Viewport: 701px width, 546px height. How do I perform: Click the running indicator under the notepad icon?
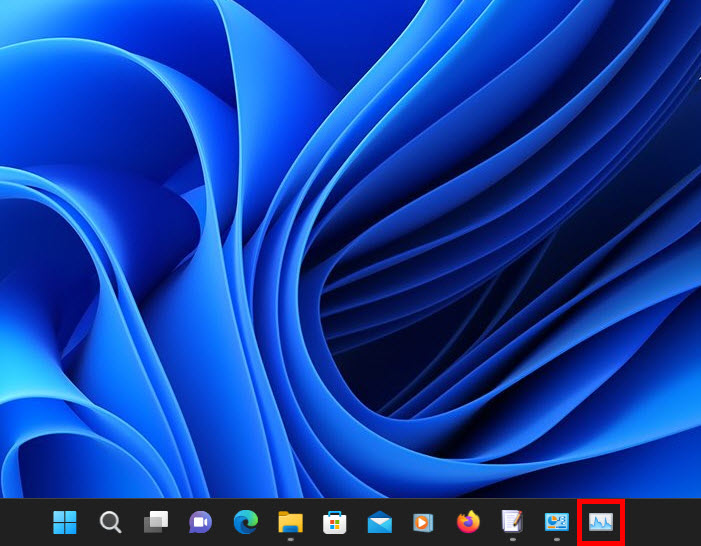512,539
